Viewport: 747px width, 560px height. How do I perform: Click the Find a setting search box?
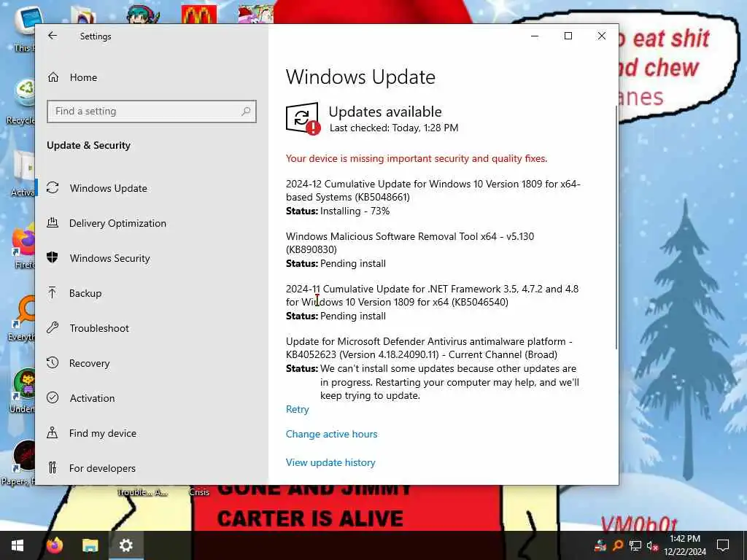coord(152,111)
